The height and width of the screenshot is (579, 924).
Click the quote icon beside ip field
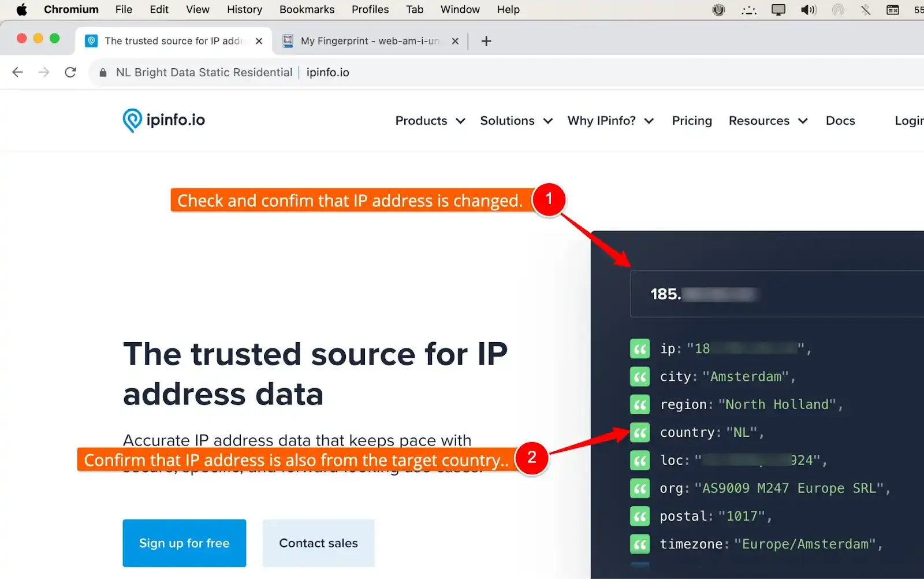pyautogui.click(x=640, y=349)
